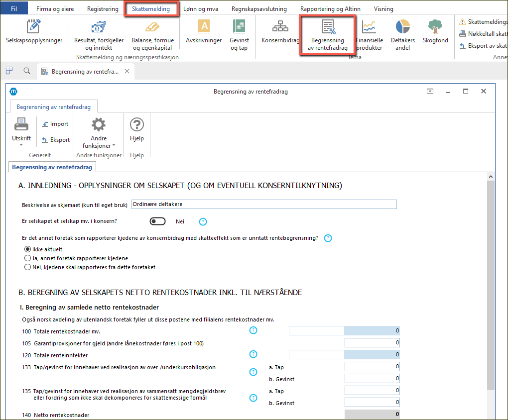Switch to Firma og eiere tab
This screenshot has height=420, width=508.
[55, 9]
